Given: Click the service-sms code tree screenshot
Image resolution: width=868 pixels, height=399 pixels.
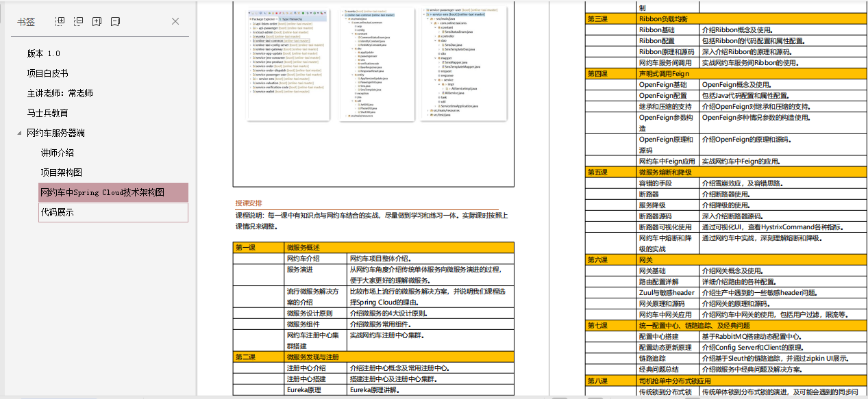Looking at the screenshot, I should (465, 64).
